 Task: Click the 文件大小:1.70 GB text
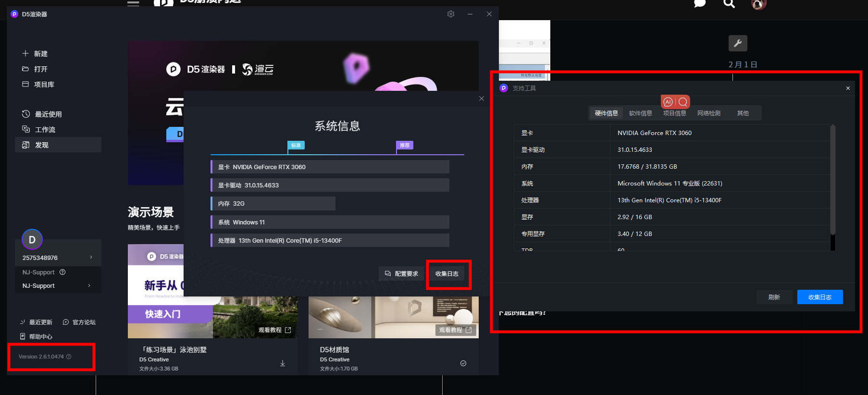(x=339, y=369)
